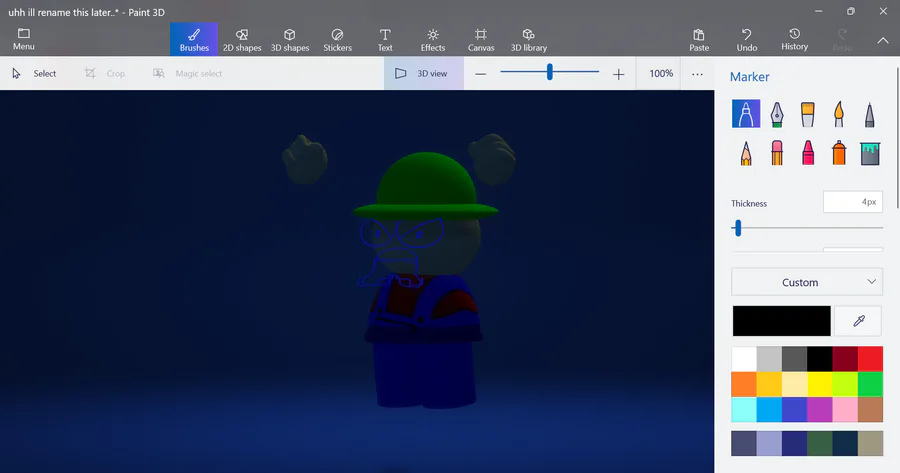Screen dimensions: 900x473
Task: Choose the yellow color swatch
Action: tap(820, 384)
